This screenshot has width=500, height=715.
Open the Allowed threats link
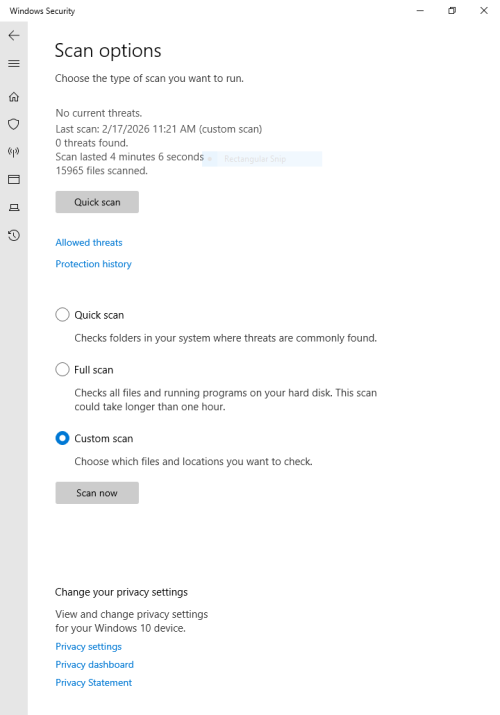[x=89, y=243]
